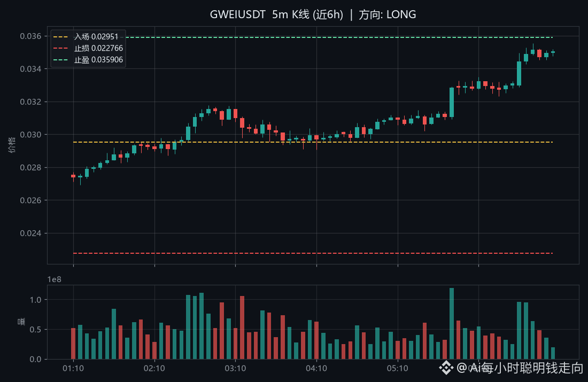Click the 01:10 time axis label
The image size is (588, 382).
[x=73, y=368]
